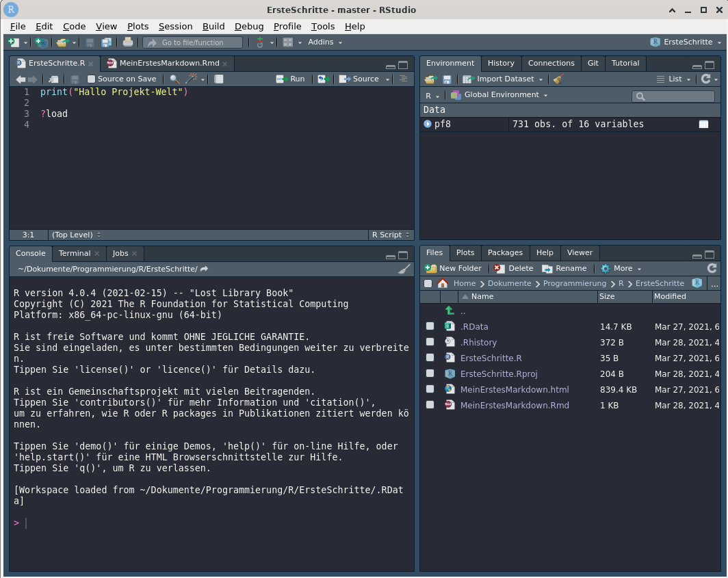Click the Open File folder icon

click(x=62, y=42)
